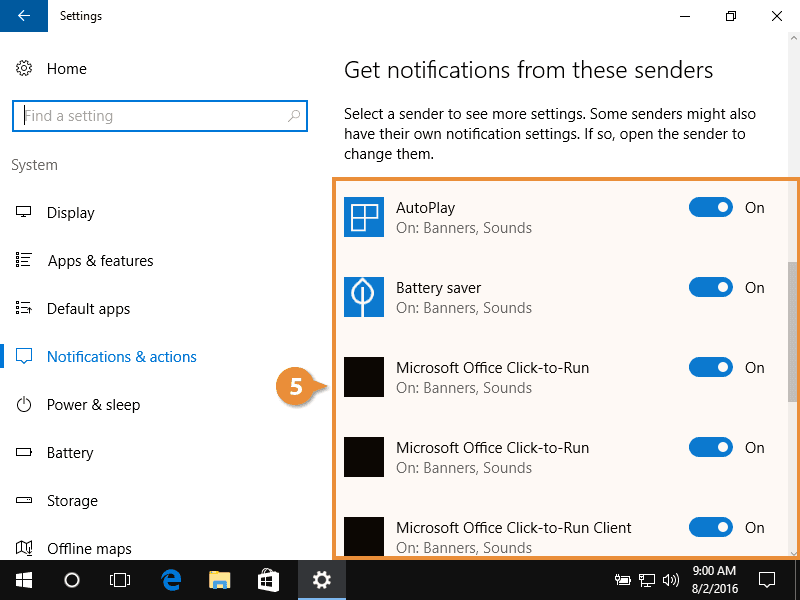Select Battery in sidebar
Screen dimensions: 800x600
(70, 453)
